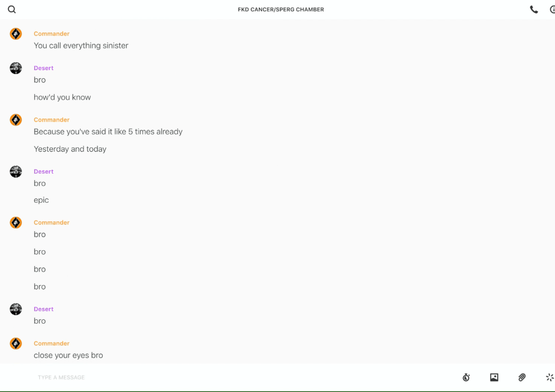555x392 pixels.
Task: Click the Commander name above four 'bro' messages
Action: (52, 222)
